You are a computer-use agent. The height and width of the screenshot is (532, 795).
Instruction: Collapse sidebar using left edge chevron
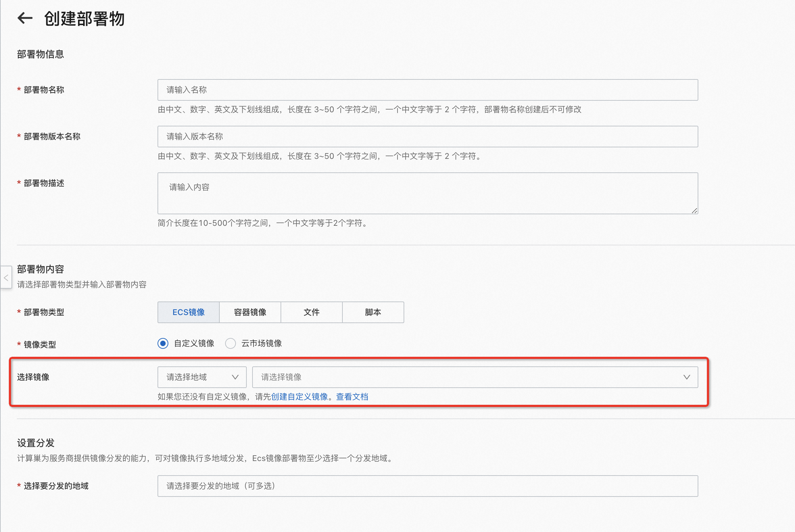(6, 277)
